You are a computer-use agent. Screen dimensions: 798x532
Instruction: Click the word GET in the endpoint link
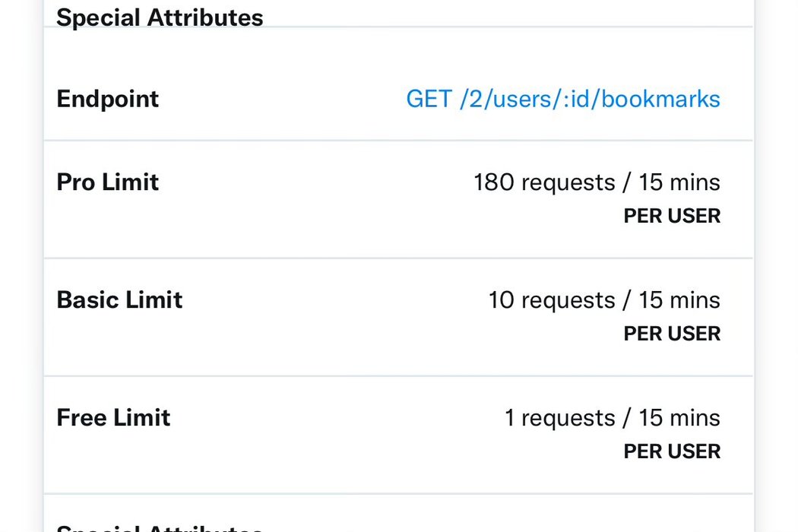tap(429, 99)
